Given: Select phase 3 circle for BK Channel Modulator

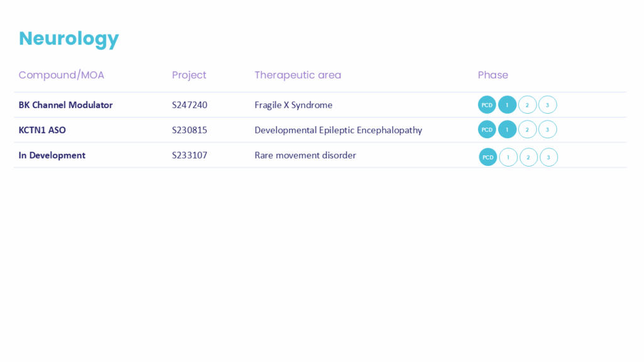Looking at the screenshot, I should point(547,105).
